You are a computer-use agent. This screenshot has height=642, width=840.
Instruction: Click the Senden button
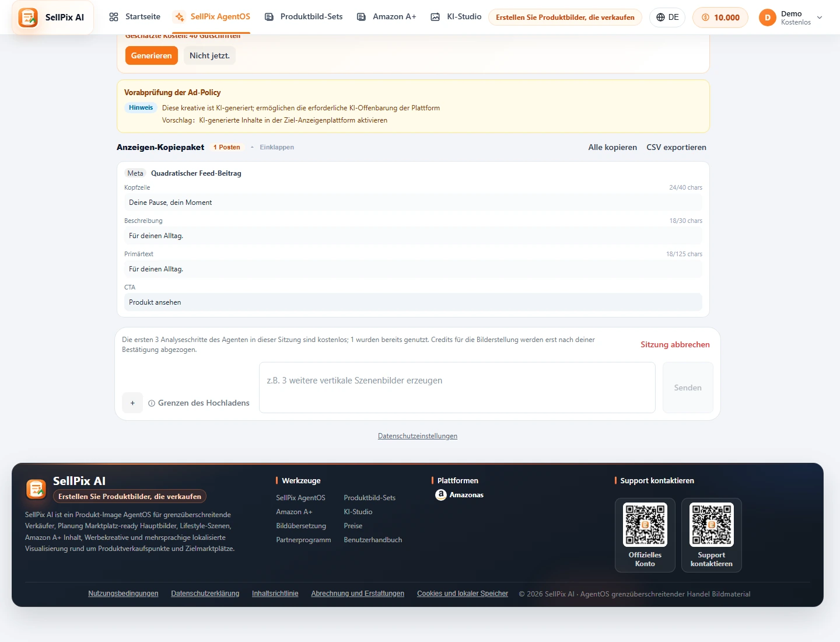[x=688, y=388]
